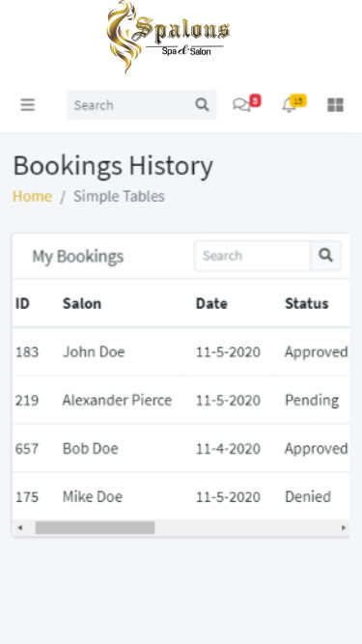Click the My Bookings search button
Image resolution: width=362 pixels, height=644 pixels.
click(x=325, y=256)
